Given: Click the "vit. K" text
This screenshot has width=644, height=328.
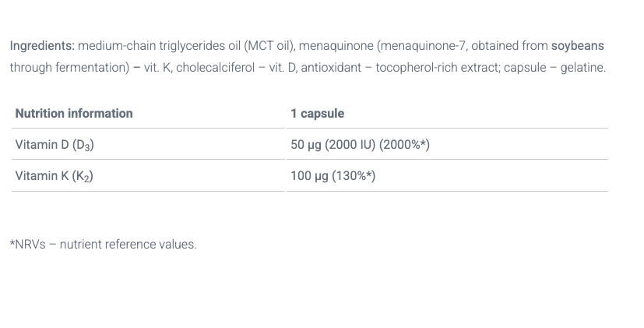Looking at the screenshot, I should (158, 68).
